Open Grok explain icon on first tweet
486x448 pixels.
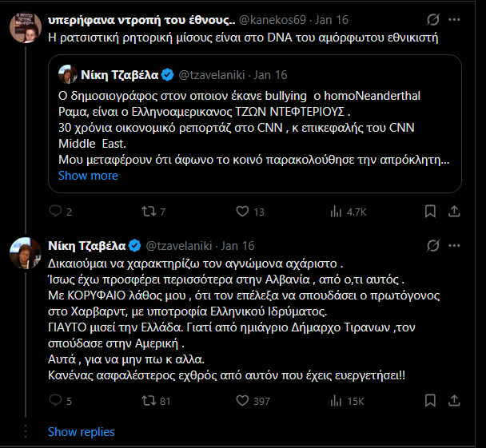(x=432, y=19)
